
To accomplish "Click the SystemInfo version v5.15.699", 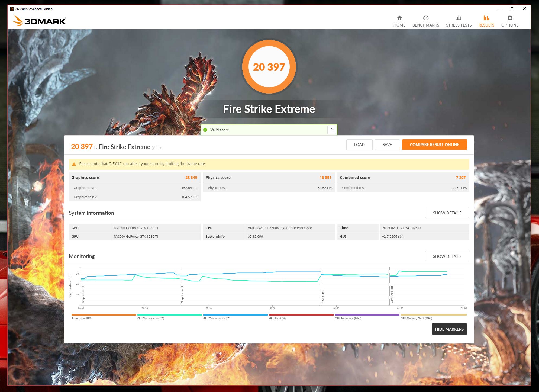I will [255, 237].
